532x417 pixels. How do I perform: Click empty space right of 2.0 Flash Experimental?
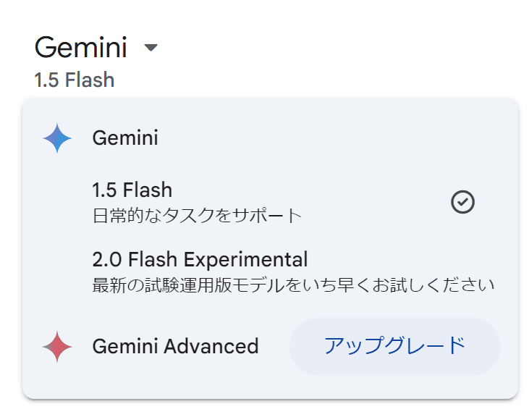pos(407,260)
